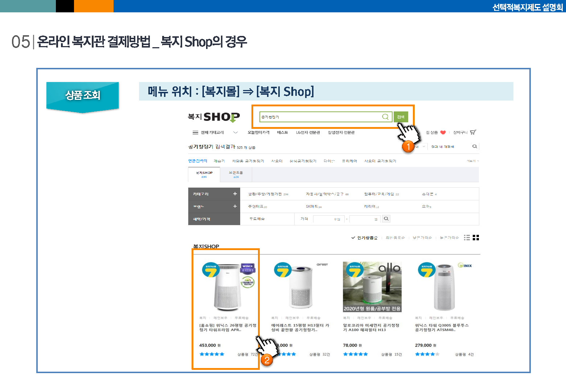Filter by brand 캐리어
This screenshot has width=566, height=392.
(372, 207)
